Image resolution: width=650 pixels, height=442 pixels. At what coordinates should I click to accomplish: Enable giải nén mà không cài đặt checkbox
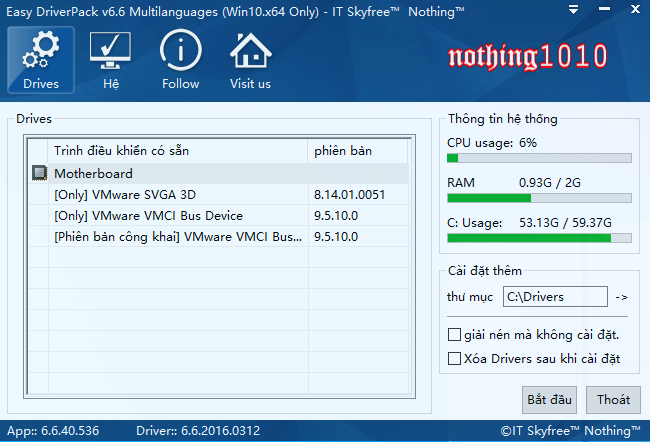[x=455, y=334]
